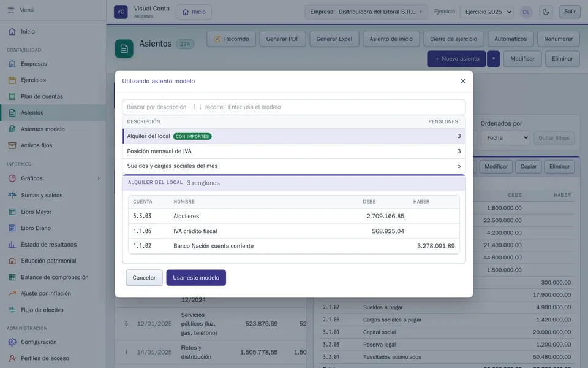The image size is (588, 368).
Task: Open Plan de cuentas icon
Action: [x=12, y=96]
